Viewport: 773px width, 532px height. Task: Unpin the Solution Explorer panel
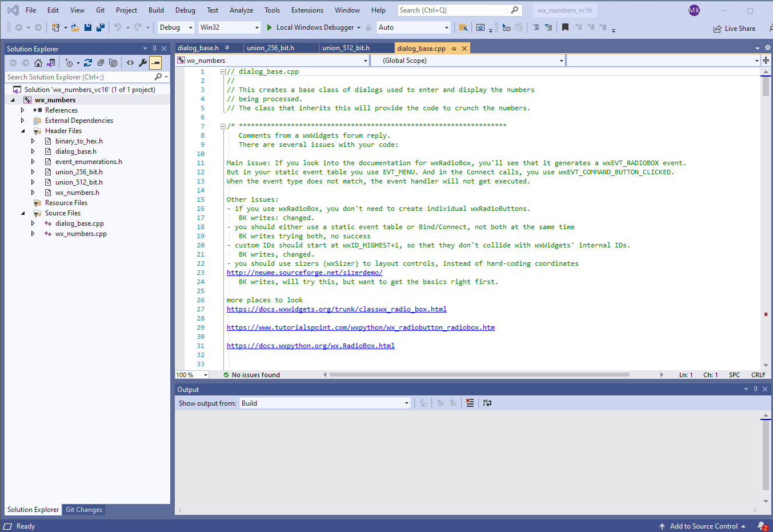154,49
